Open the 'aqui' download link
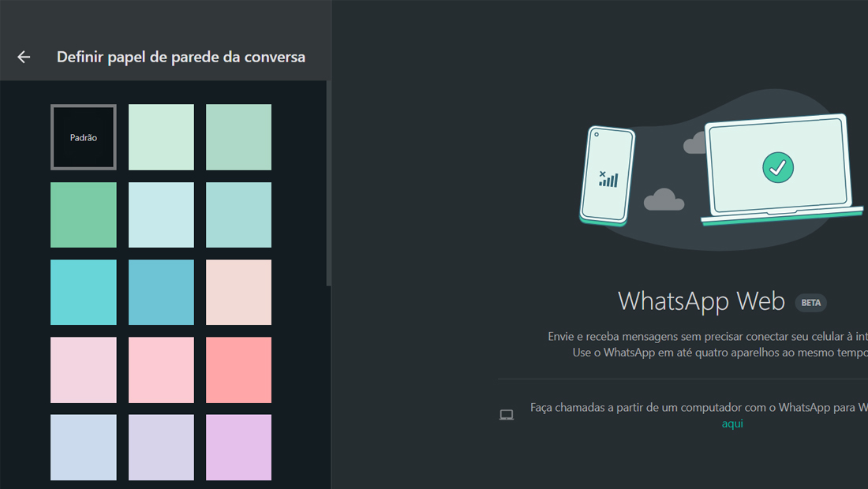 point(732,424)
